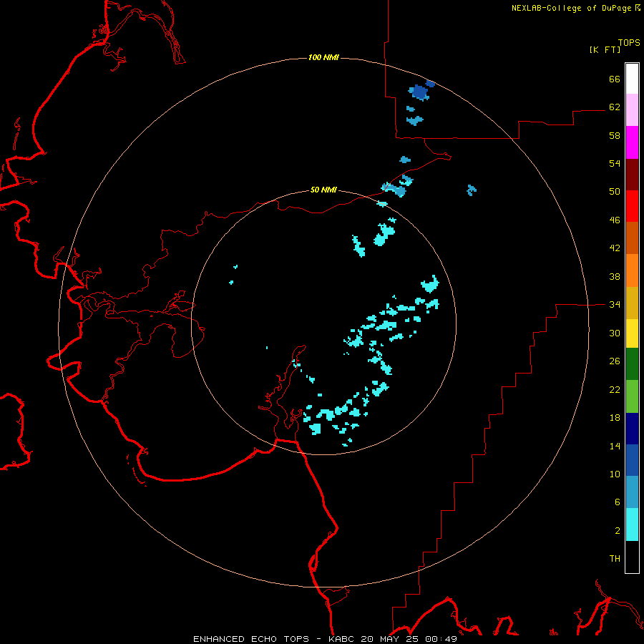Click the 30 value on the legend
This screenshot has height=644, width=644.
coord(615,333)
